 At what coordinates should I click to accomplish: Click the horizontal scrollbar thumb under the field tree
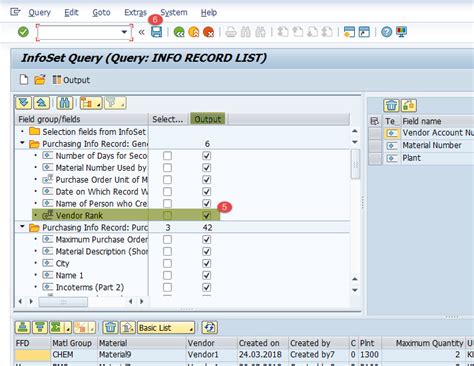tap(63, 302)
